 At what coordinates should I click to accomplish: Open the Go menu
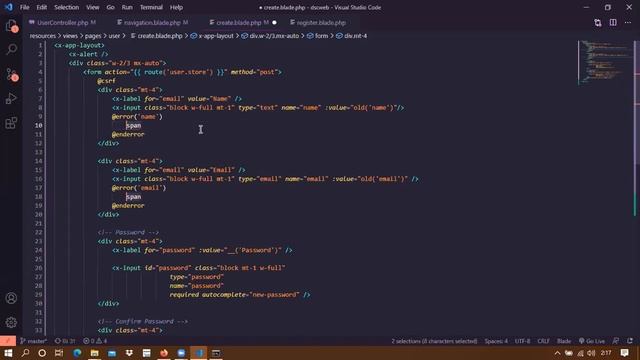pyautogui.click(x=110, y=7)
